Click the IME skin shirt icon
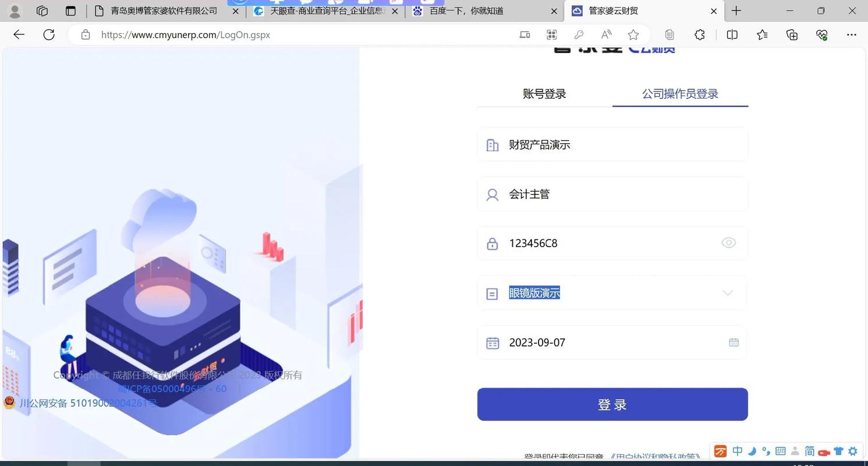868x466 pixels. (x=838, y=451)
